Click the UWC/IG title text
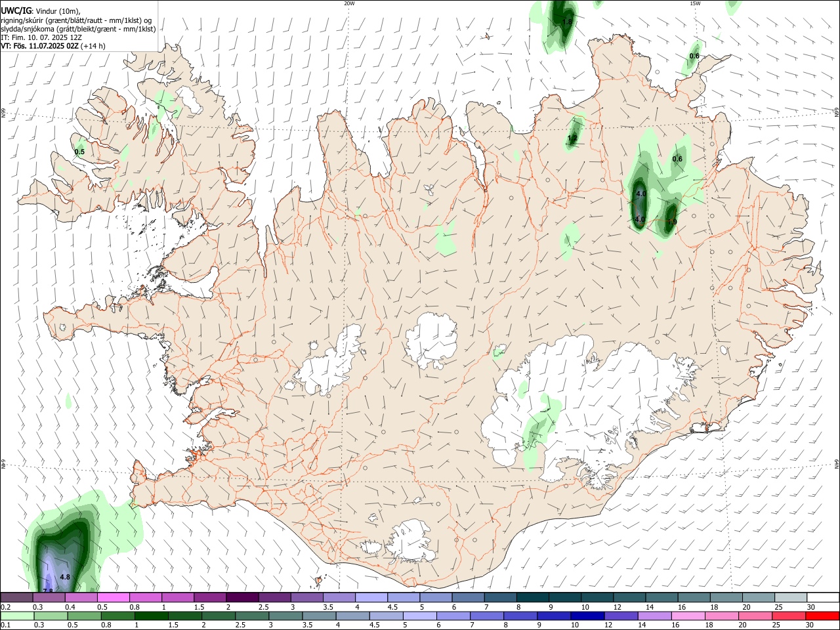The width and height of the screenshot is (840, 630). click(x=15, y=11)
